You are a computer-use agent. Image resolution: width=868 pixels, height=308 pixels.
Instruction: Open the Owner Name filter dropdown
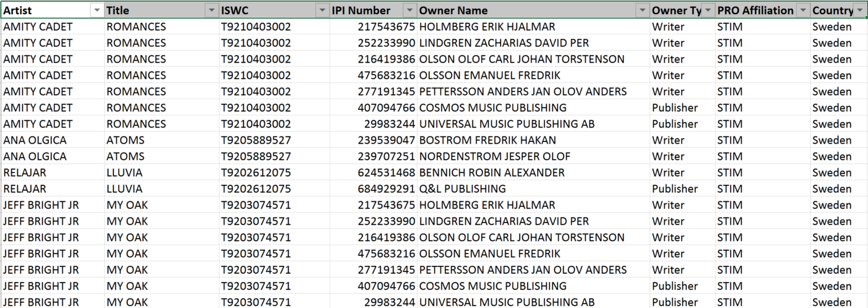(x=642, y=10)
